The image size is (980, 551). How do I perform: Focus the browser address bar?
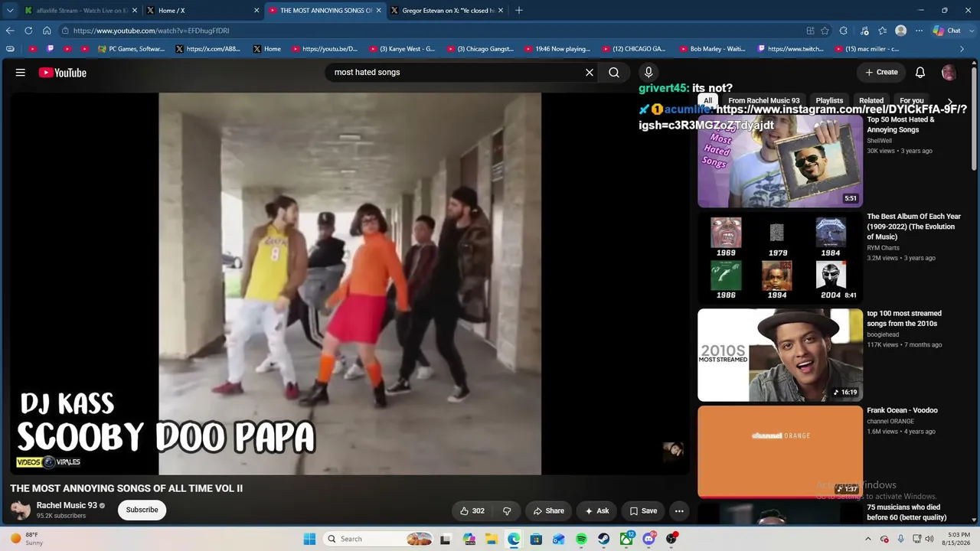point(429,31)
